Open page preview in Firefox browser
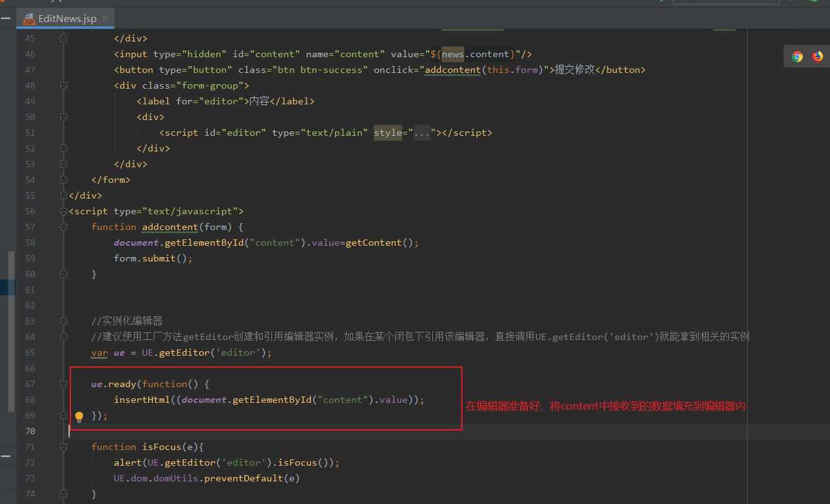 tap(817, 57)
